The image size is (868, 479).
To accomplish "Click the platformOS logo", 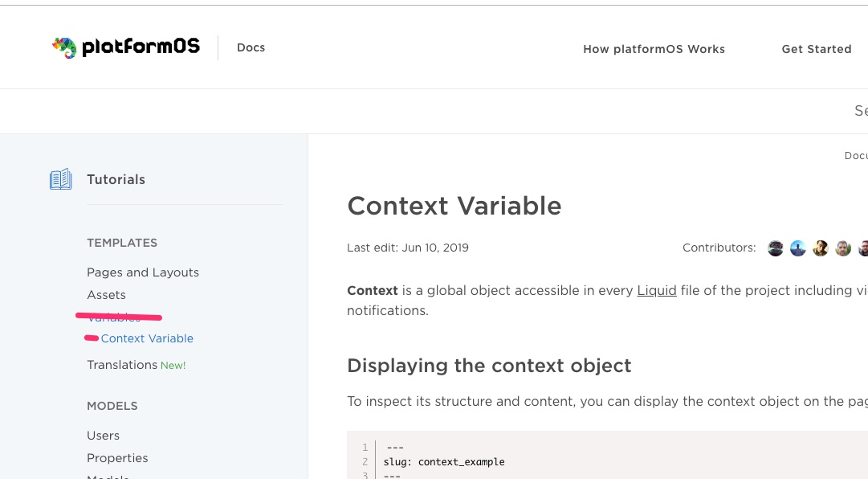I will pyautogui.click(x=125, y=47).
